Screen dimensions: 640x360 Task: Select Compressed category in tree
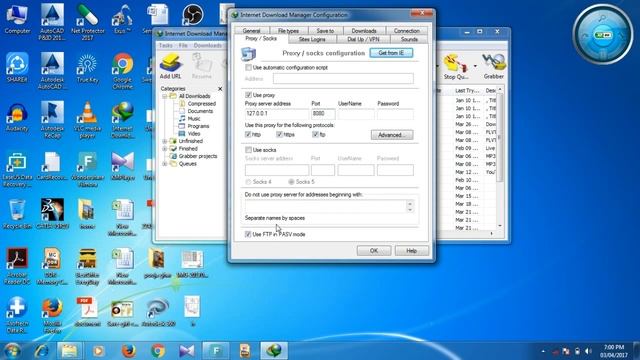202,104
